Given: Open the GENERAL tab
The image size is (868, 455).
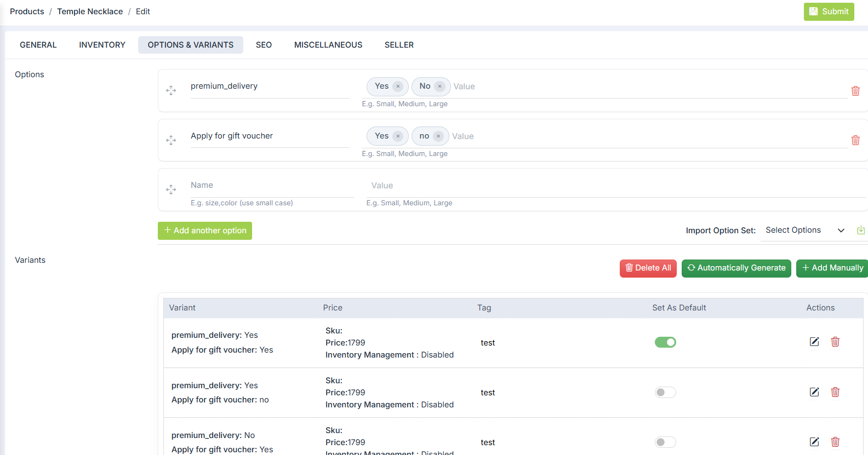Looking at the screenshot, I should (x=38, y=45).
